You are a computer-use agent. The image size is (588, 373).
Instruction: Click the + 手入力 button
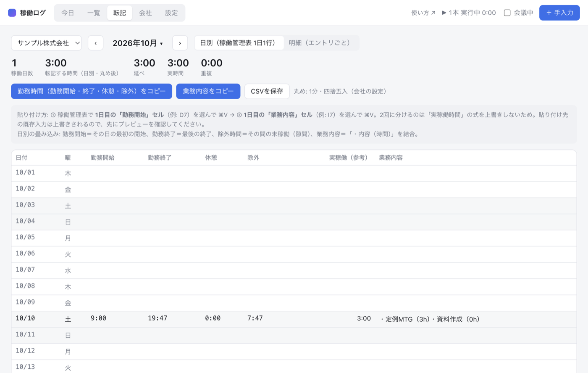[x=559, y=13]
